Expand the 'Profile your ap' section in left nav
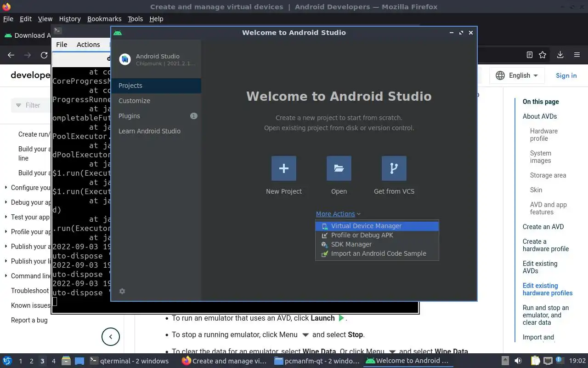 [x=6, y=232]
